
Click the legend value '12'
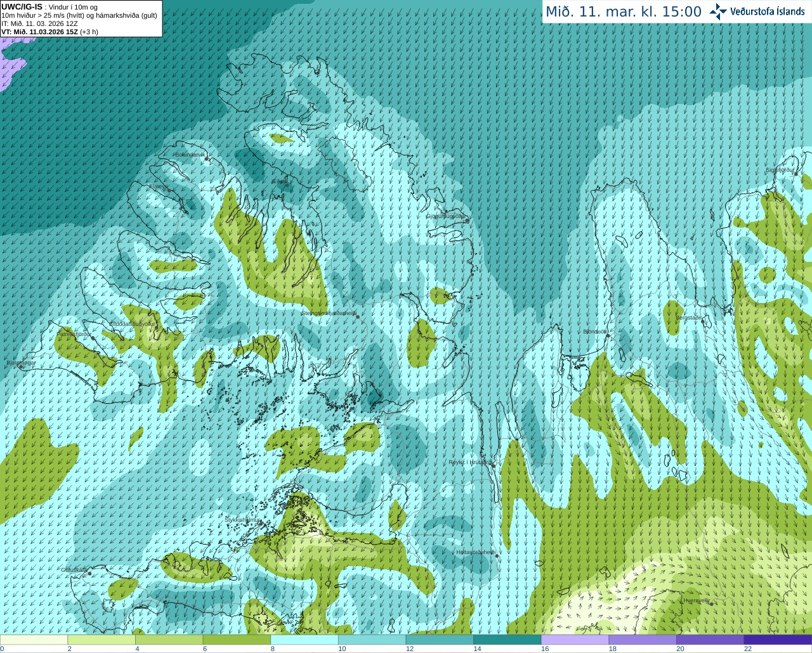(x=410, y=649)
